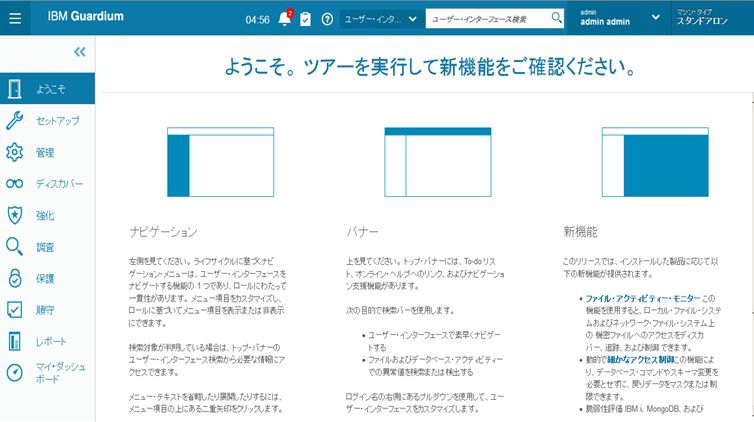Viewport: 754px width, 422px height.
Task: Open the To-do list clipboard icon
Action: 305,19
